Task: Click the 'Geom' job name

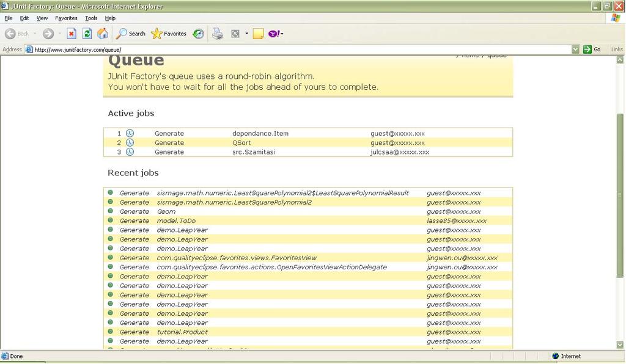Action: [x=166, y=212]
